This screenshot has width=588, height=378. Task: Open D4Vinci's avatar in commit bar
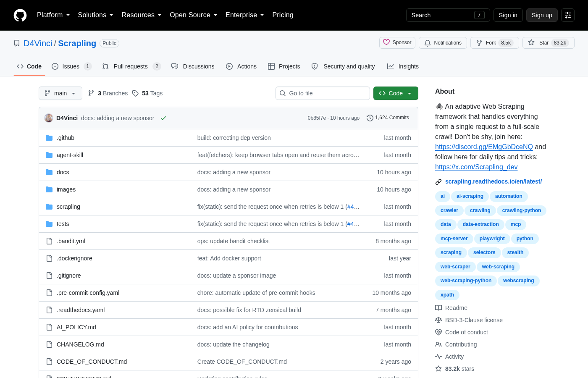click(49, 118)
